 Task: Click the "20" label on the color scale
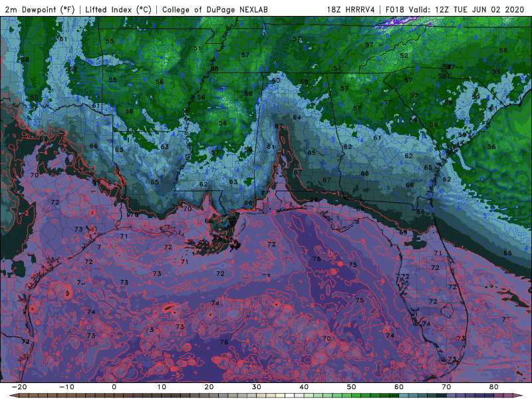point(209,387)
